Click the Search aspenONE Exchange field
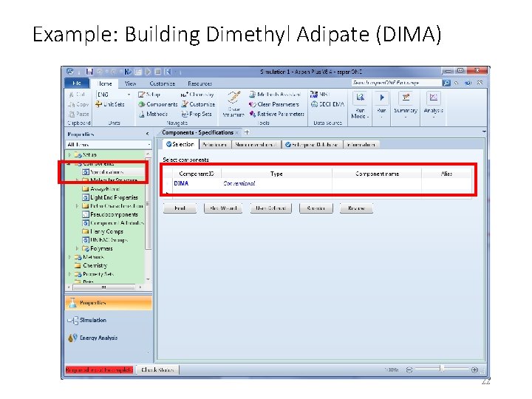Viewport: 532px width, 399px height. click(x=396, y=83)
